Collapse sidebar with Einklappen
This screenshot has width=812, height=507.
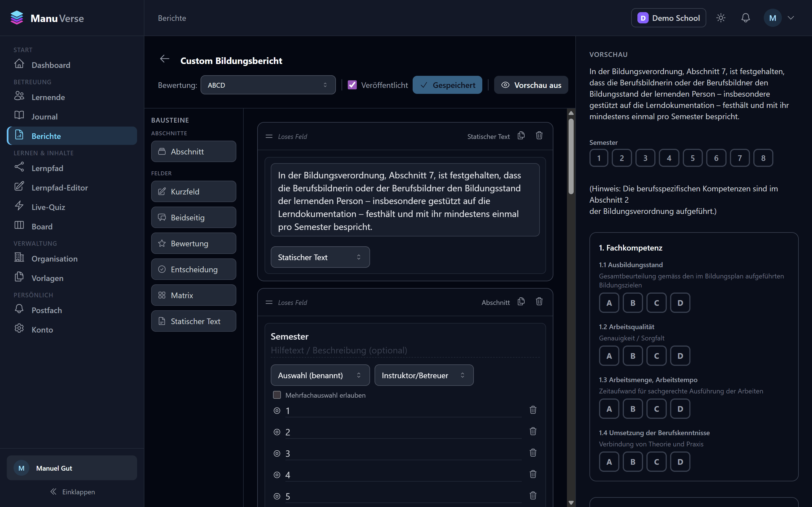point(72,491)
